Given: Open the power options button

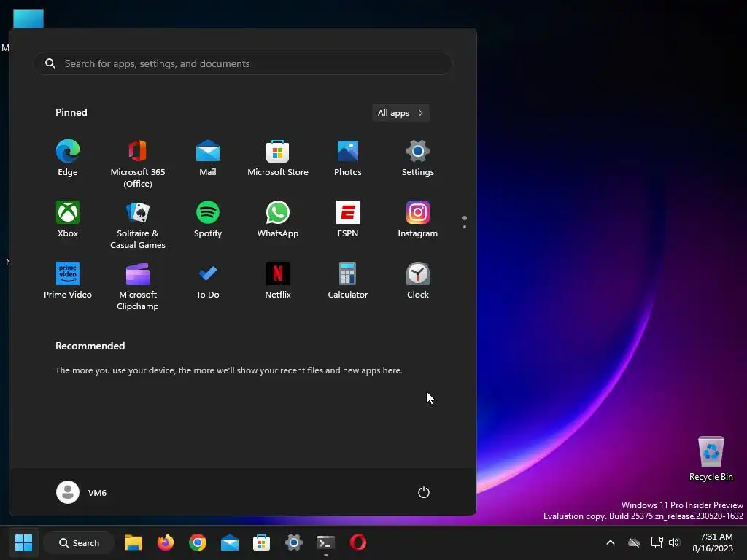Looking at the screenshot, I should coord(424,492).
